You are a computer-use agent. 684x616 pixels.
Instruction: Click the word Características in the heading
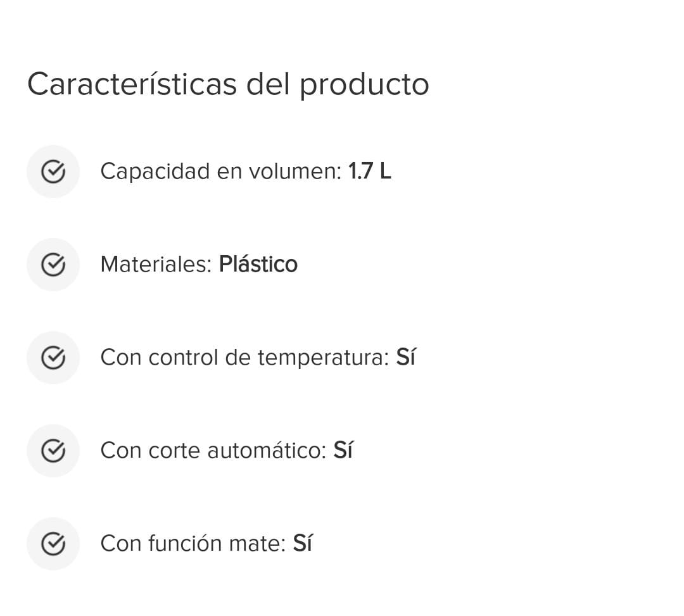pos(132,84)
